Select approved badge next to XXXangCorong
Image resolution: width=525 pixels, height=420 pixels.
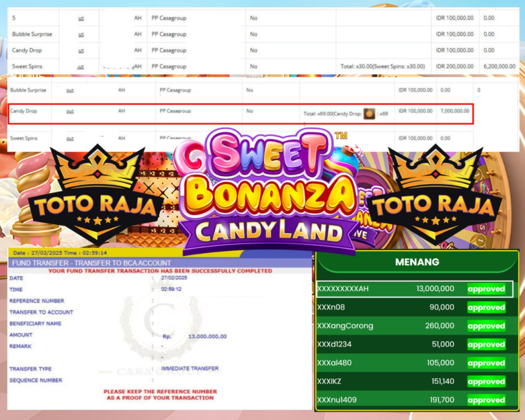pos(486,326)
